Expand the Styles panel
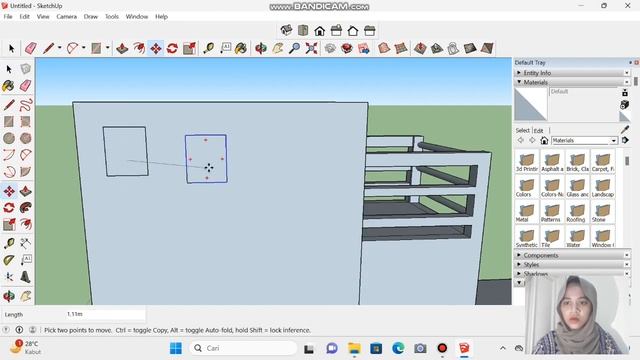Image resolution: width=640 pixels, height=360 pixels. [x=519, y=264]
